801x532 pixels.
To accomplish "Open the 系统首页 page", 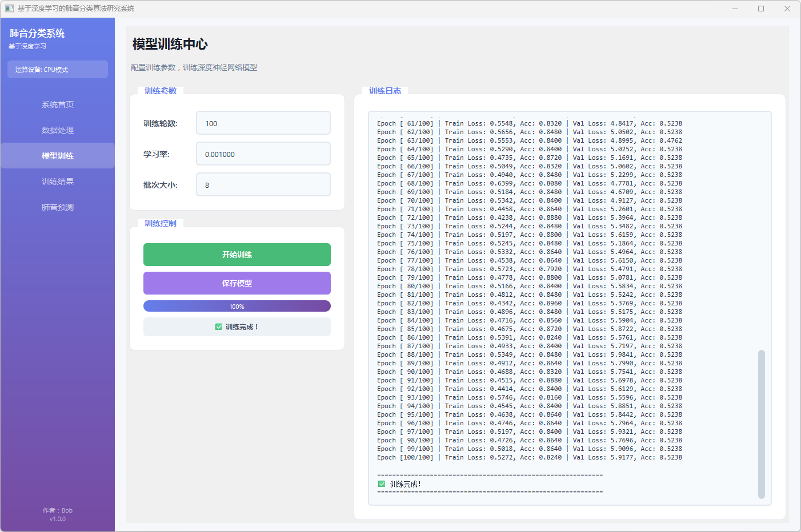I will [x=57, y=104].
